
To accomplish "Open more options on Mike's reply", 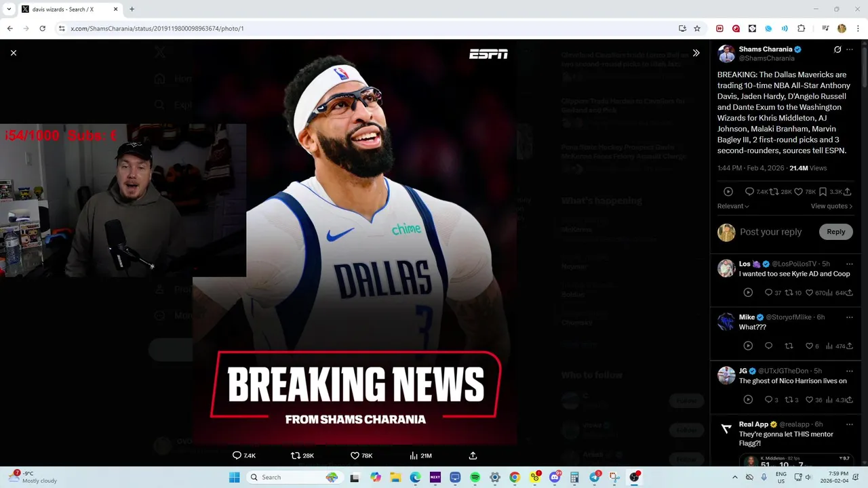I will 850,317.
